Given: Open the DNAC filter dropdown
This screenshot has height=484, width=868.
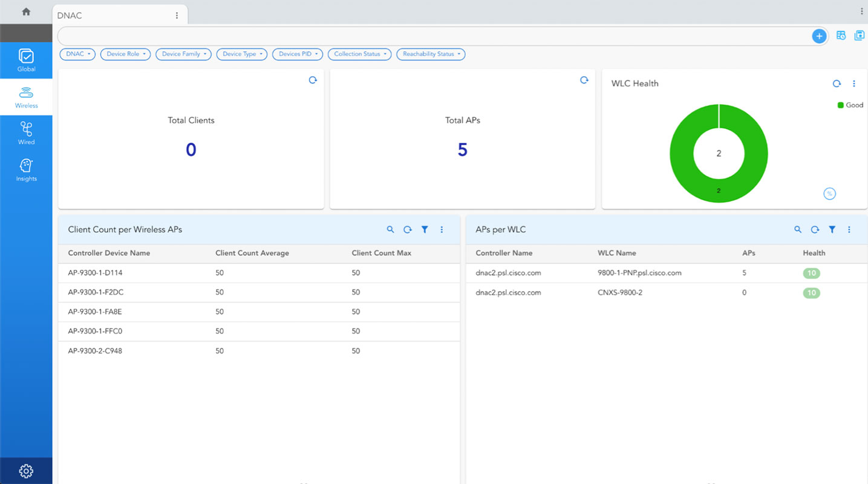Looking at the screenshot, I should (x=77, y=54).
